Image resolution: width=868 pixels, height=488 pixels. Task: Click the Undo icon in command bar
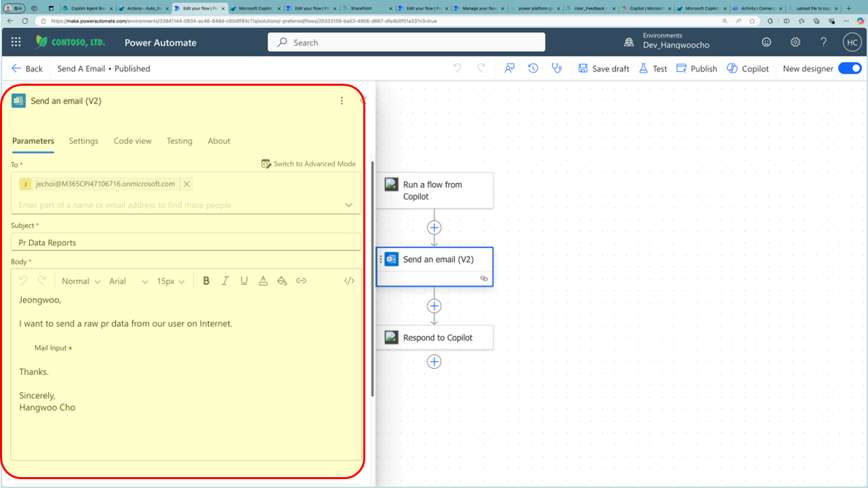click(457, 68)
